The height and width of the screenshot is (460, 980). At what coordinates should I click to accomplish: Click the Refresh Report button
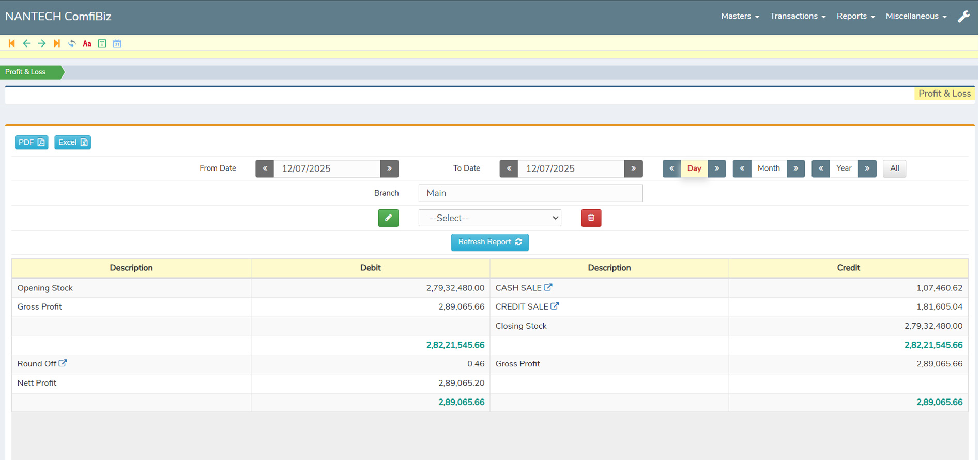[x=489, y=242]
